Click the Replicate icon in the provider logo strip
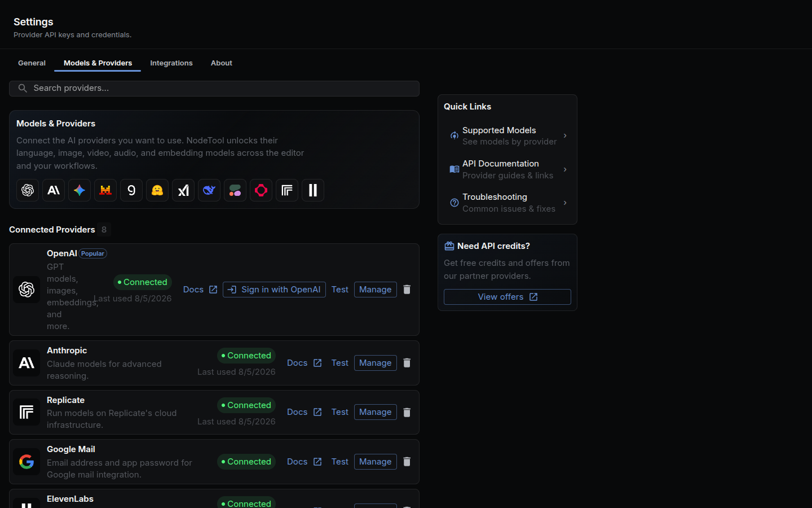Screen dimensions: 812x508 [x=287, y=190]
